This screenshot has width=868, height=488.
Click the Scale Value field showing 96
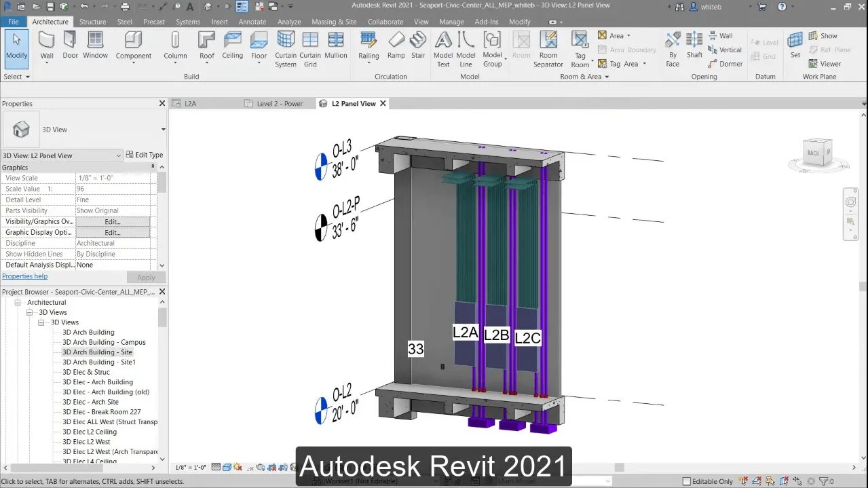pos(114,189)
